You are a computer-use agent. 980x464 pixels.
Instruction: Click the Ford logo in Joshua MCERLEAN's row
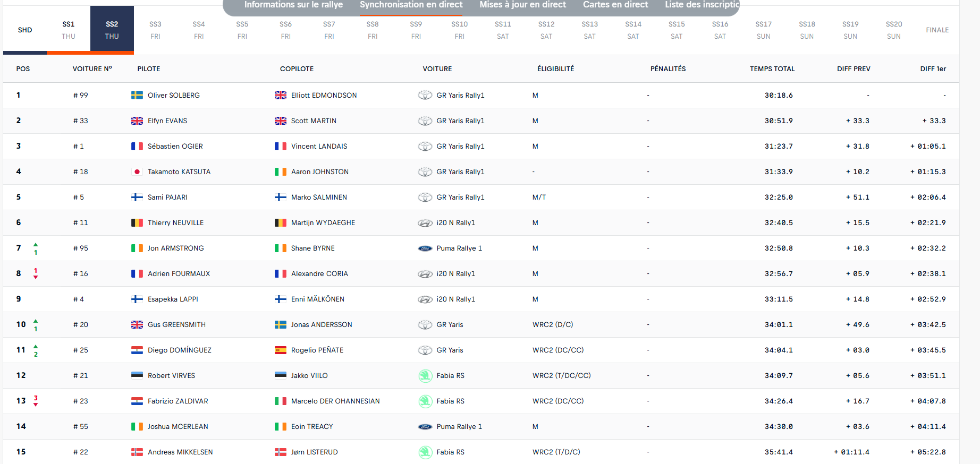(425, 426)
